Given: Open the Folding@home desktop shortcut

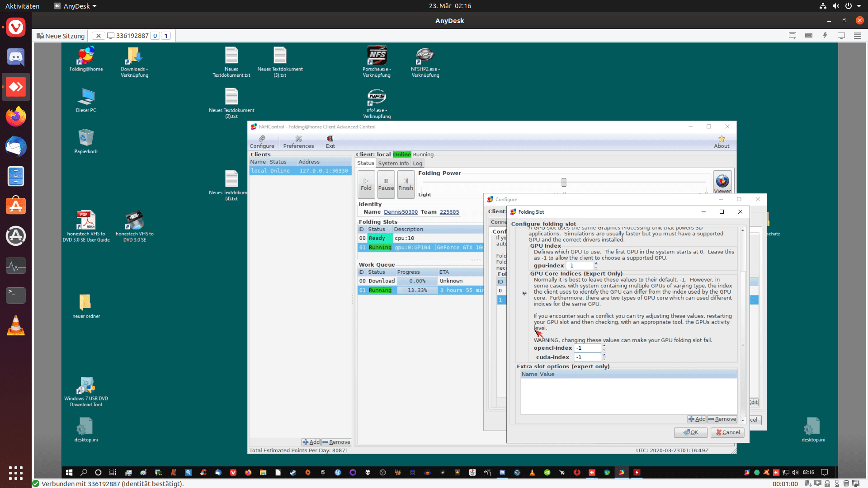Looking at the screenshot, I should tap(86, 59).
